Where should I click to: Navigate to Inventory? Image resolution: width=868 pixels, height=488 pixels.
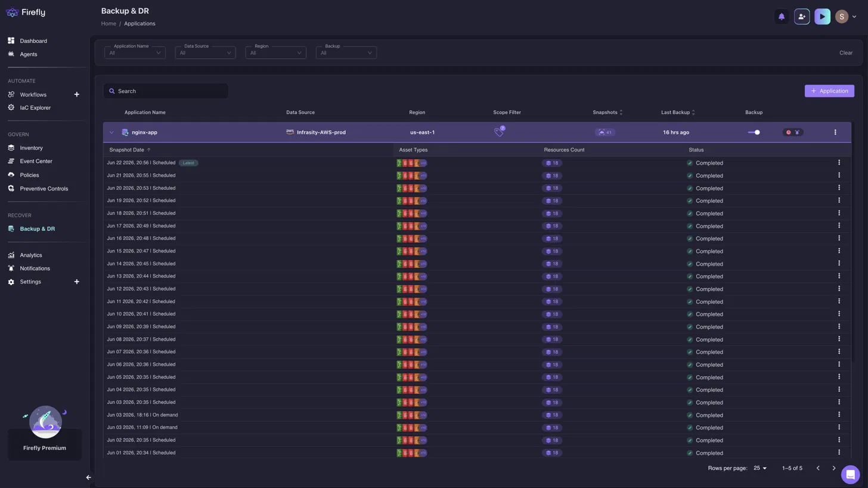pyautogui.click(x=31, y=148)
